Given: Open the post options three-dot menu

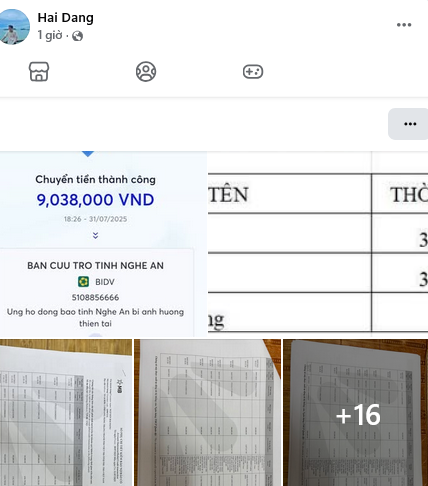Looking at the screenshot, I should (404, 25).
